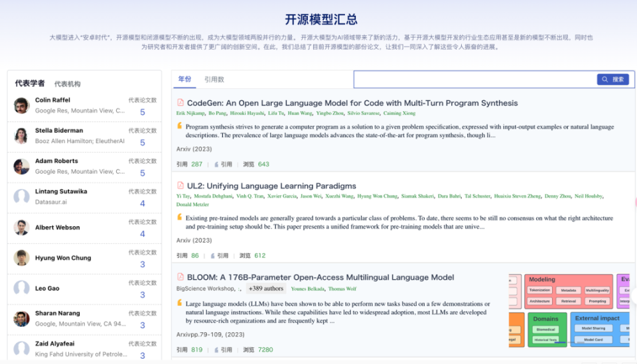637x364 pixels.
Task: Open author link Erik Nijkamp
Action: [190, 113]
